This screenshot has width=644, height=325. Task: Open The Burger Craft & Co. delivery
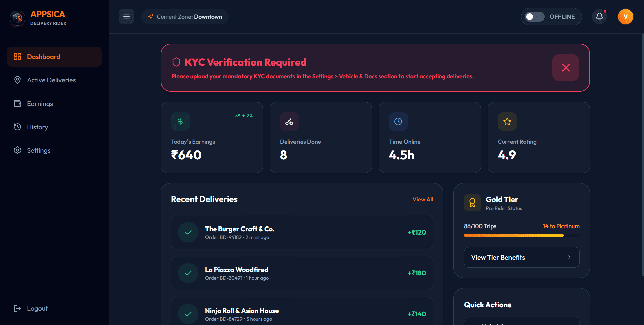coord(302,232)
